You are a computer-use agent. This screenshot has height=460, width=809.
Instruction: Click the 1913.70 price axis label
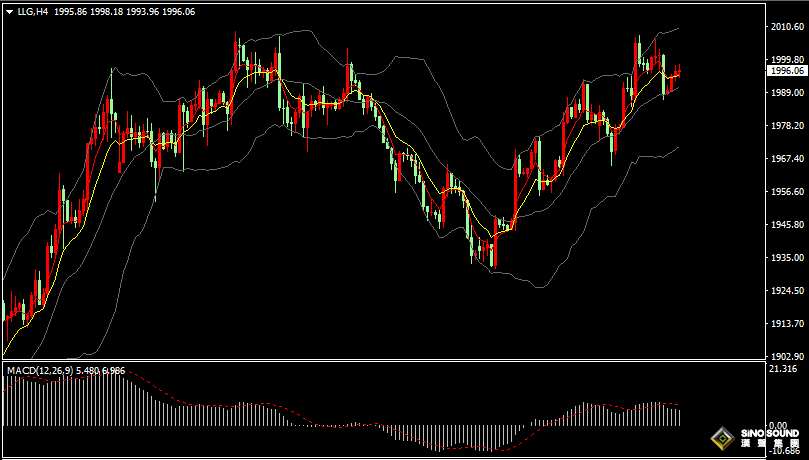point(784,323)
